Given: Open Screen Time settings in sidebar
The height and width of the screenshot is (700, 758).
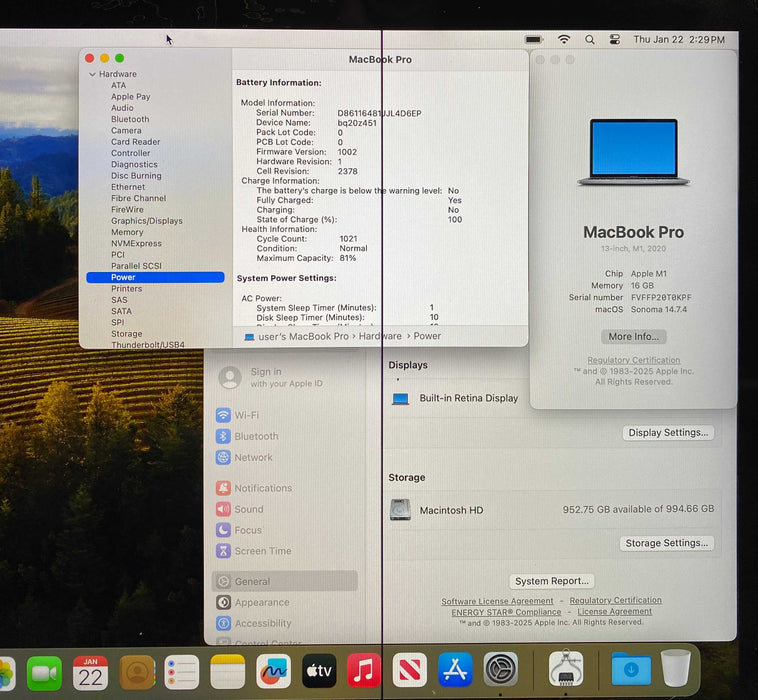Looking at the screenshot, I should (x=254, y=551).
